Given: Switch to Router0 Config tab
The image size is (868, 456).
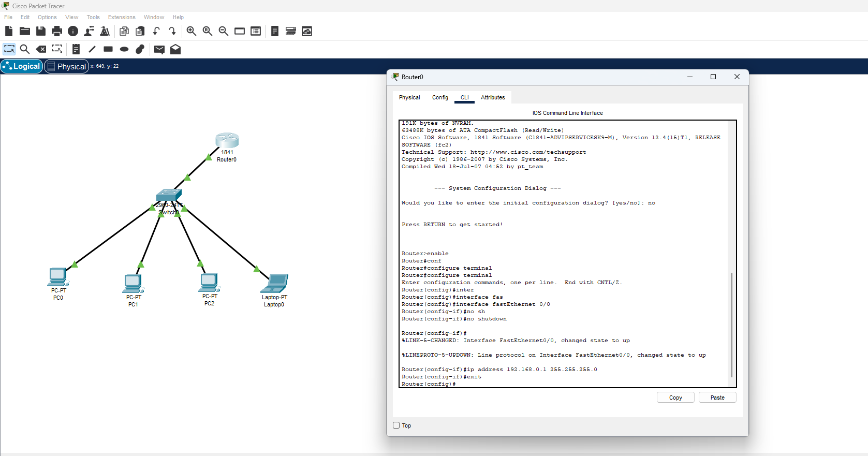Looking at the screenshot, I should [x=440, y=97].
